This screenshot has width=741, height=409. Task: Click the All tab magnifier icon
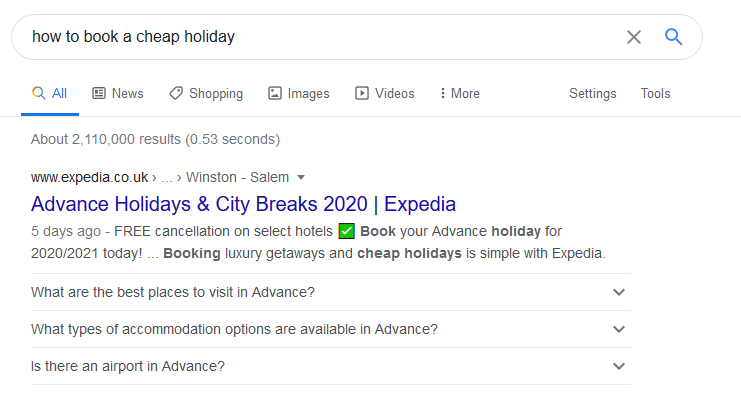39,93
